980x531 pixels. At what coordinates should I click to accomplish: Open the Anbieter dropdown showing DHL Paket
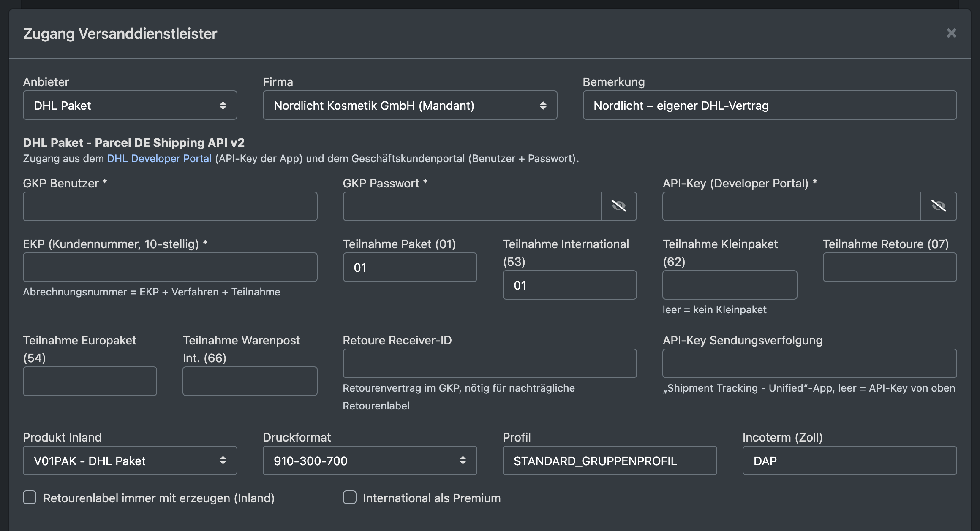click(130, 105)
